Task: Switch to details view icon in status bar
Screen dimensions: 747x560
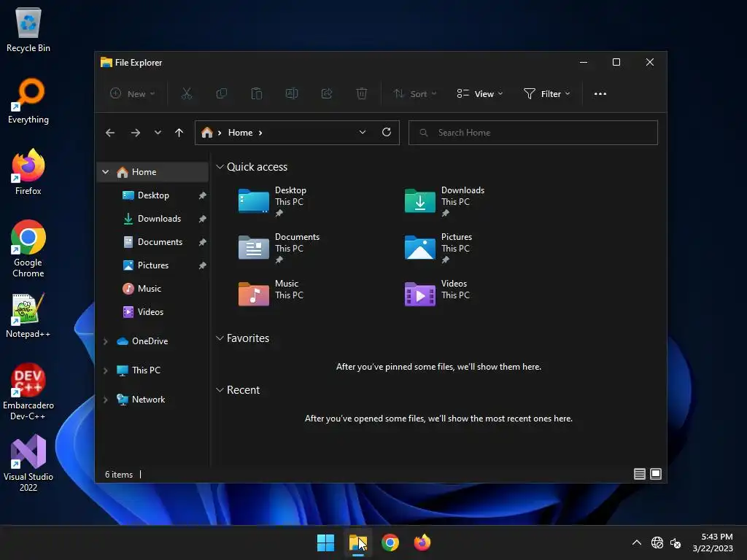Action: (x=640, y=474)
